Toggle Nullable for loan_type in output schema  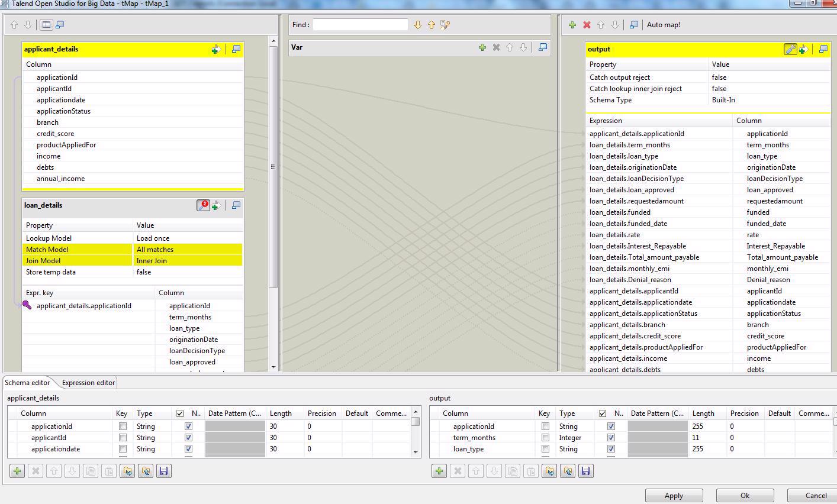611,448
